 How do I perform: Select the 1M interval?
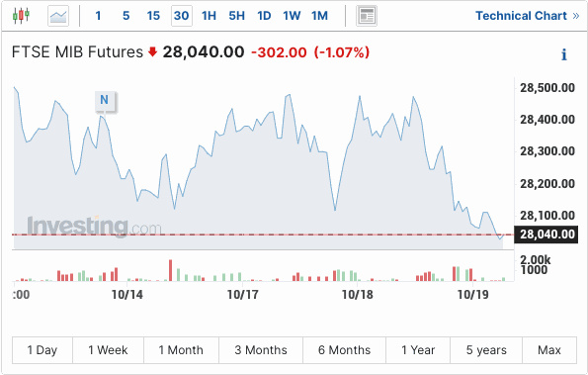point(319,16)
